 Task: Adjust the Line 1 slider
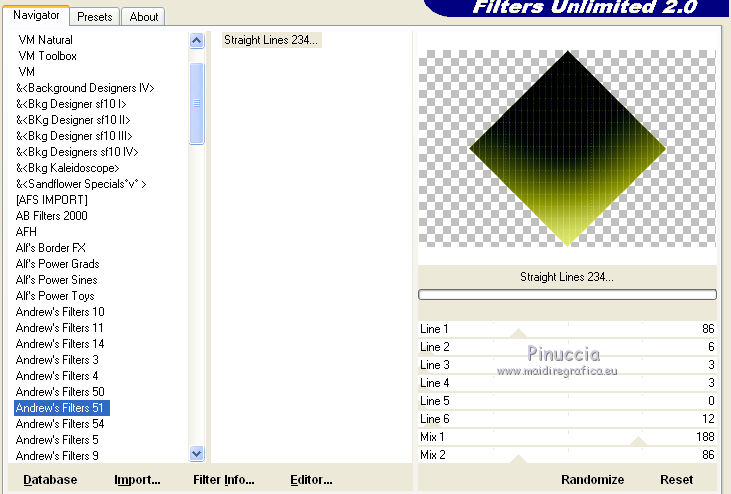click(567, 329)
